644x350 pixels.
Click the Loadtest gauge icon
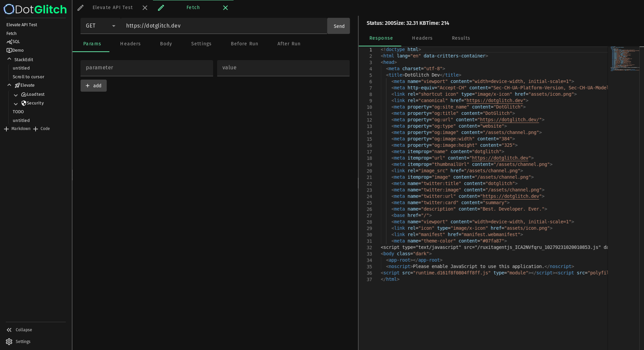click(24, 95)
